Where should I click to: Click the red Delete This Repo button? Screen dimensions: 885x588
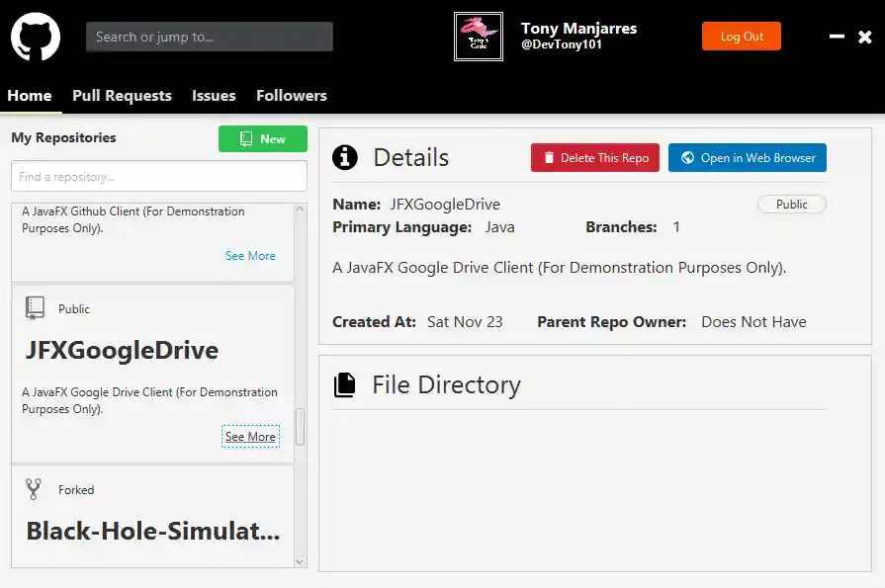point(595,158)
